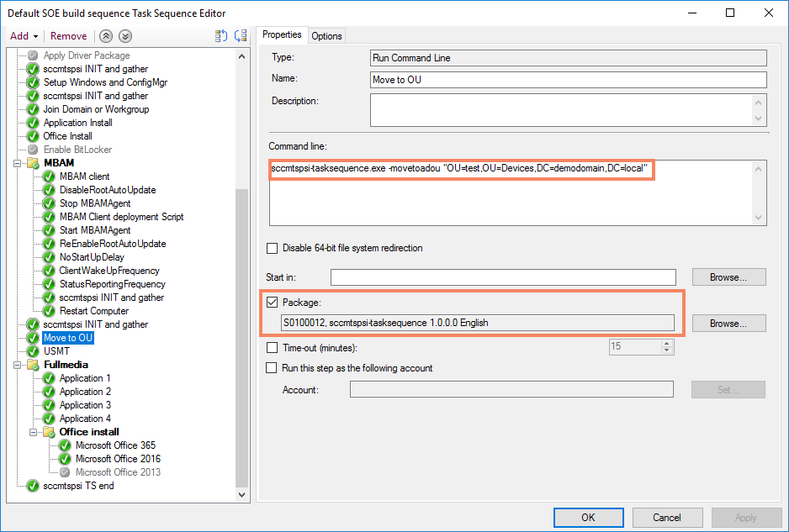Click the move step down arrow icon
Viewport: 789px width, 532px height.
click(x=124, y=36)
